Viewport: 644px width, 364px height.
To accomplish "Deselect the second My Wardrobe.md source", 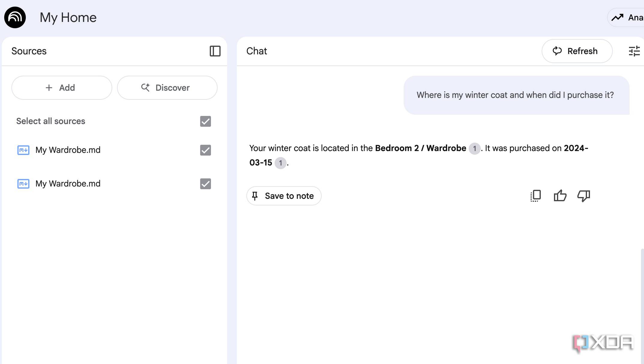I will [x=205, y=184].
